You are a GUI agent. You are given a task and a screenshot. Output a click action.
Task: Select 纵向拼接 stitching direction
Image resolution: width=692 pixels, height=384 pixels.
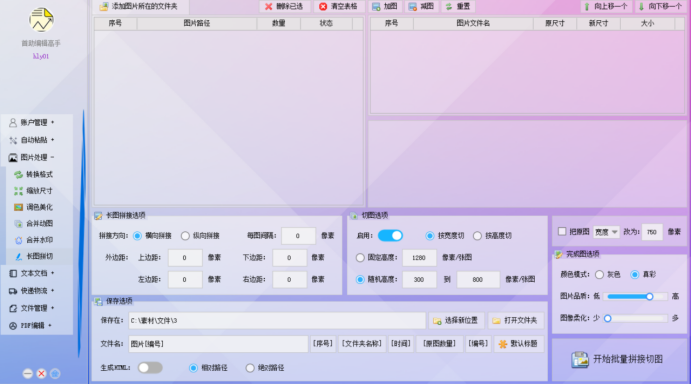(x=185, y=236)
